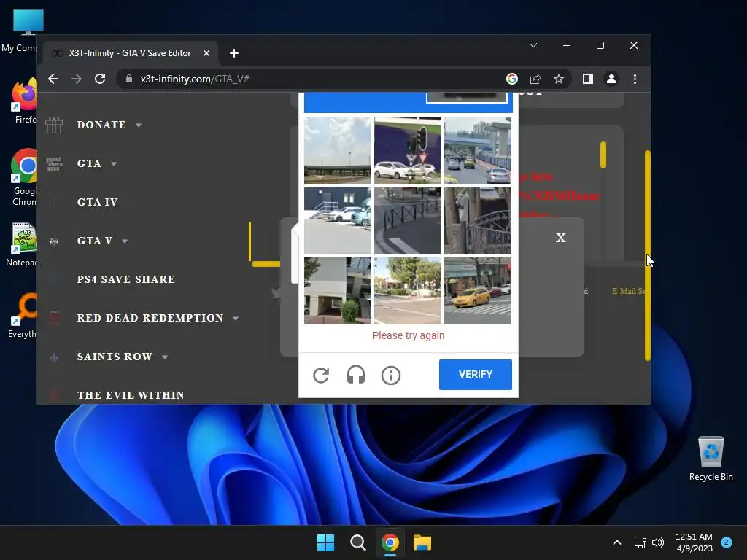Select captcha tile with highway overpass and sky
Viewport: 747px width, 560px height.
(x=337, y=150)
